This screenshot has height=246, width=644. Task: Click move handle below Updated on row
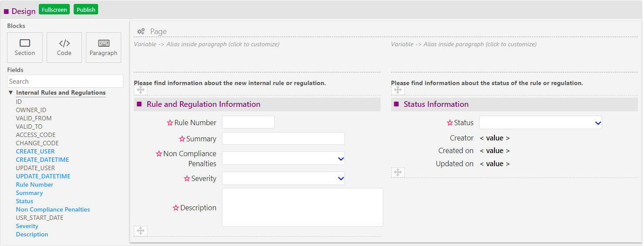(398, 173)
